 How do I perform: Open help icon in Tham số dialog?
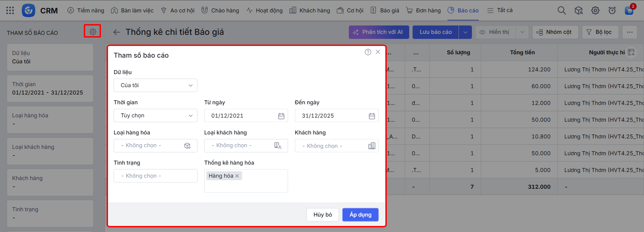click(368, 52)
